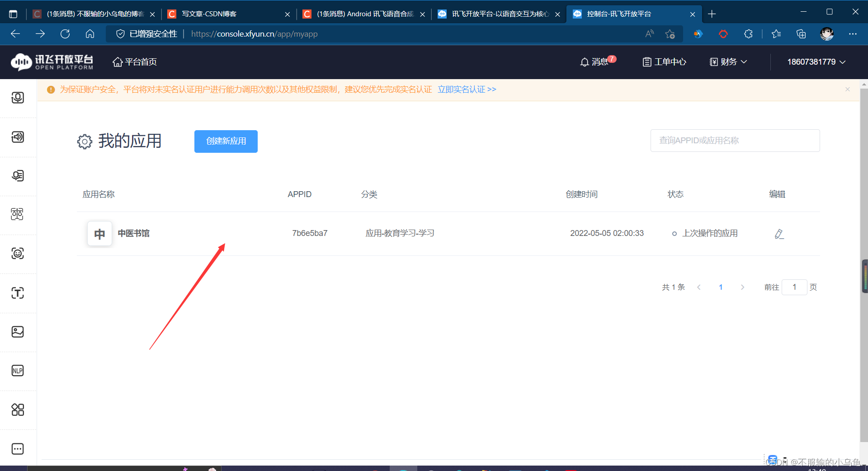Screen dimensions: 868x471
Task: Open the collections icon
Action: 801,34
